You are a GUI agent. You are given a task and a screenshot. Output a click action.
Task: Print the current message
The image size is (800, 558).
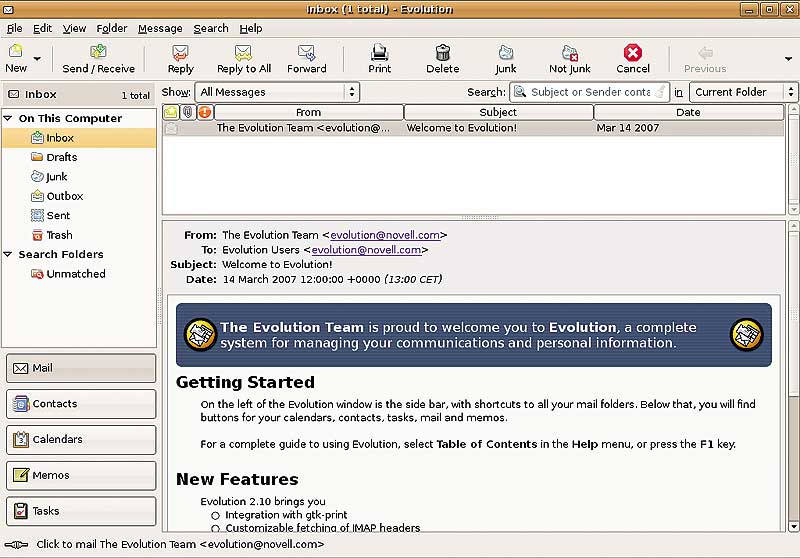pos(380,58)
